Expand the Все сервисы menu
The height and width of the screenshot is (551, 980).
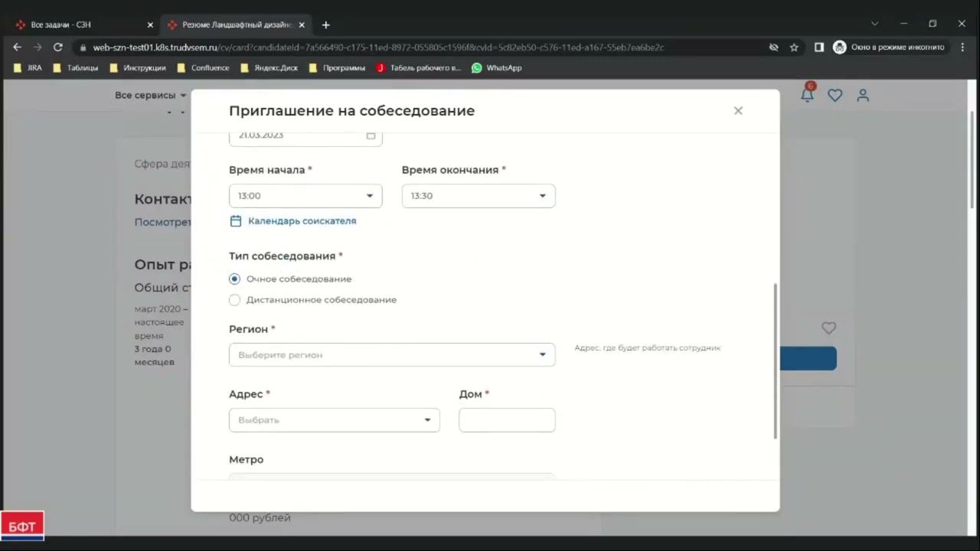pos(151,96)
